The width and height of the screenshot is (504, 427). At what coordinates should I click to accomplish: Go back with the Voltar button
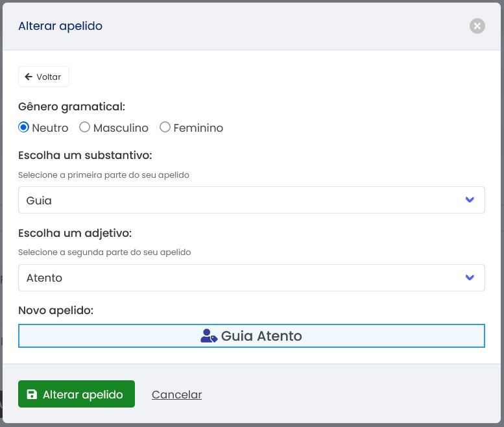tap(43, 77)
